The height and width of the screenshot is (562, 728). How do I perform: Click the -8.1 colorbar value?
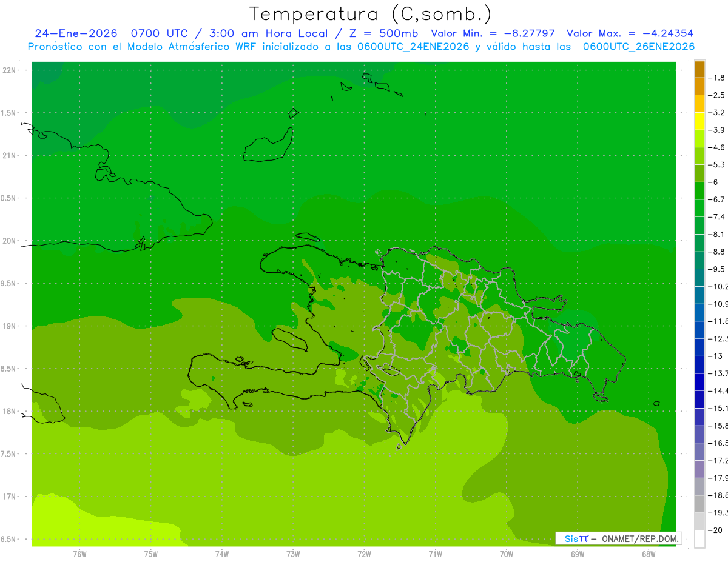tap(717, 234)
